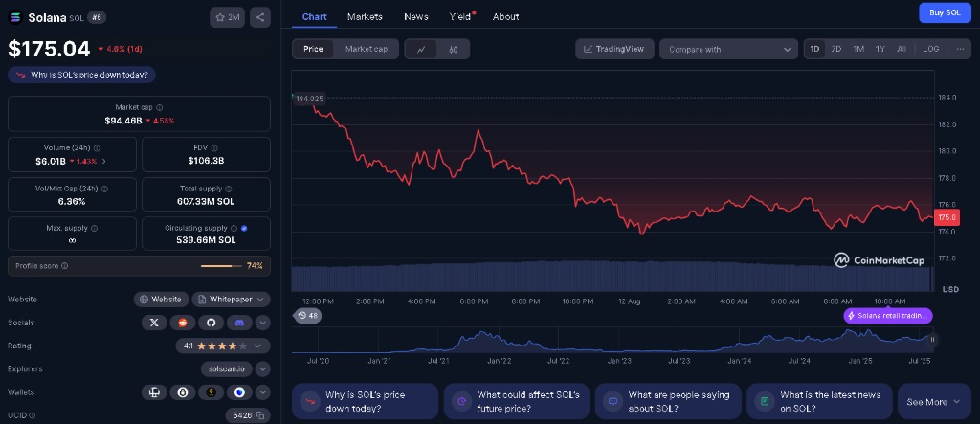This screenshot has height=424, width=980.
Task: Open the padlock-style wallet icon
Action: coord(183,392)
